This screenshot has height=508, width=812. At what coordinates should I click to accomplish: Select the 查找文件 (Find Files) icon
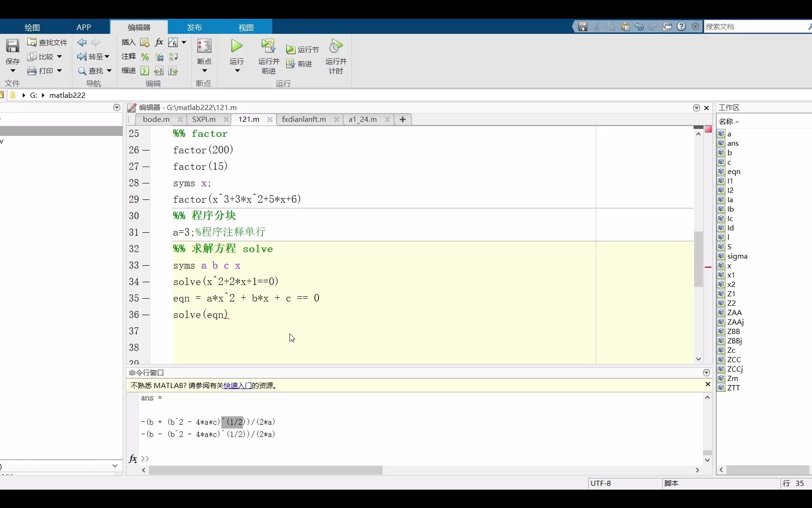point(47,42)
